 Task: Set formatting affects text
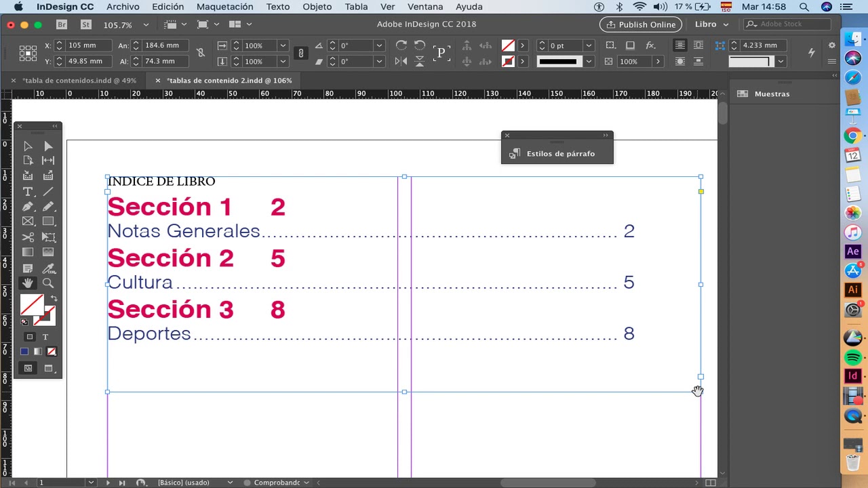pyautogui.click(x=45, y=337)
